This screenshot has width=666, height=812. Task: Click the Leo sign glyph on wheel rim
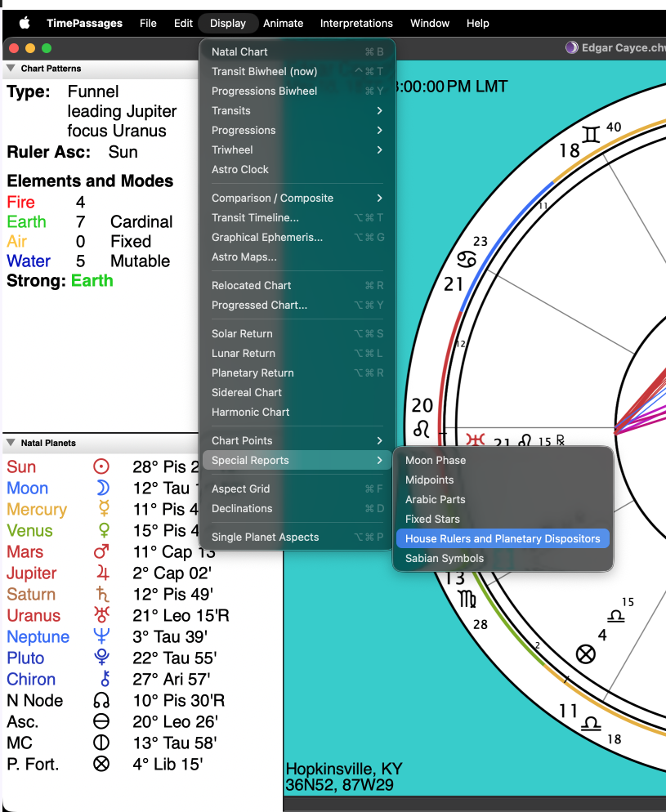click(x=422, y=429)
